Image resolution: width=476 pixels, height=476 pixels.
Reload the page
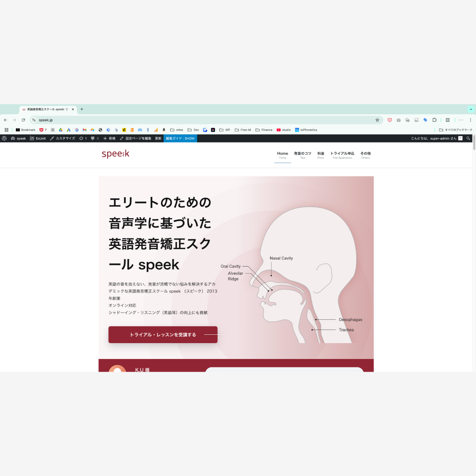tap(23, 120)
